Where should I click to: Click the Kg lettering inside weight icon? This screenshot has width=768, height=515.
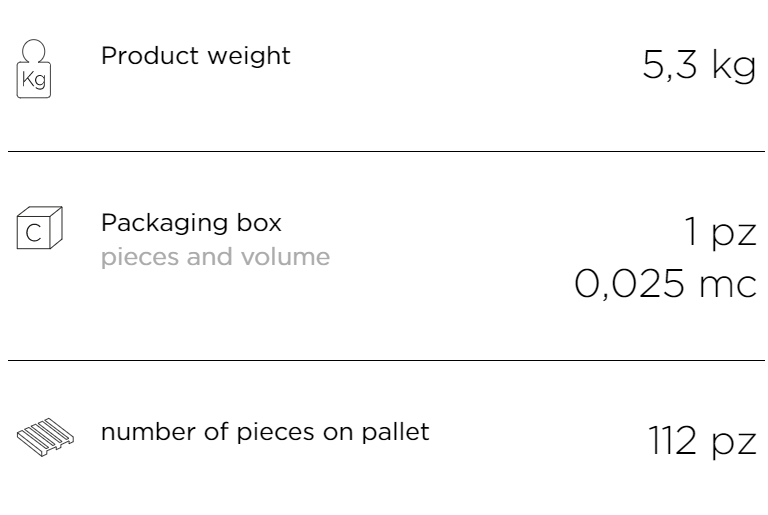click(x=34, y=79)
